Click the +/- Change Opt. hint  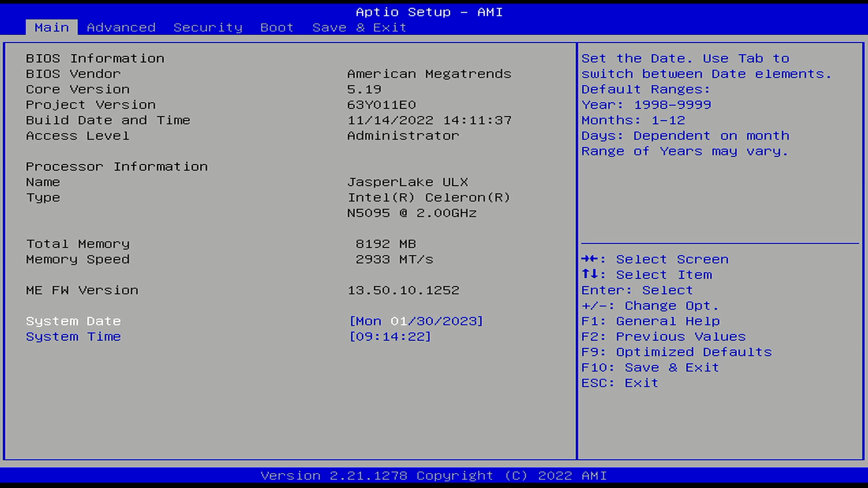click(650, 306)
